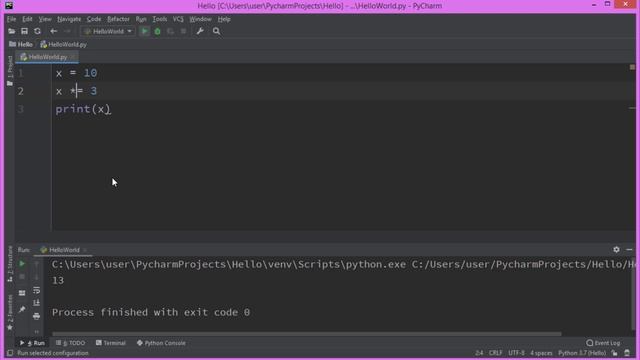Open the Refactor menu

[x=118, y=19]
